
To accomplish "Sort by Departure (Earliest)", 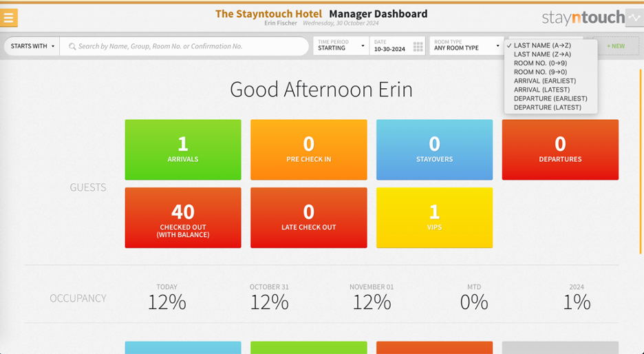I will click(x=550, y=98).
